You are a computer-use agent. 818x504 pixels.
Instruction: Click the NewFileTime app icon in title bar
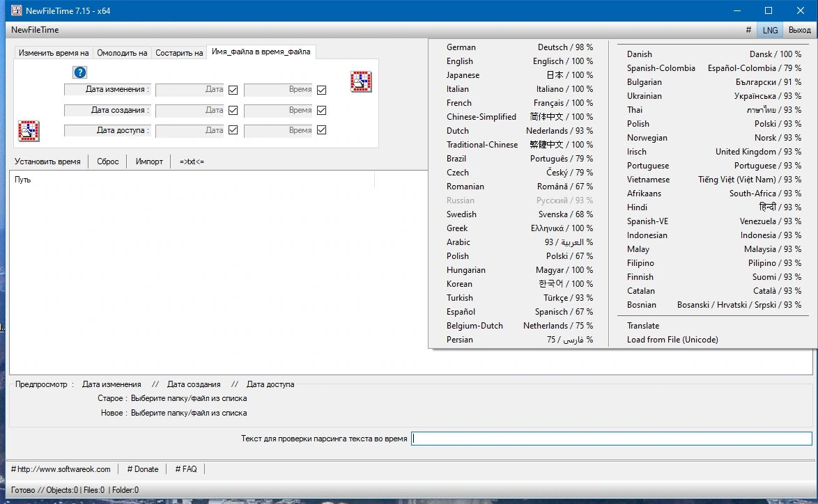point(16,10)
